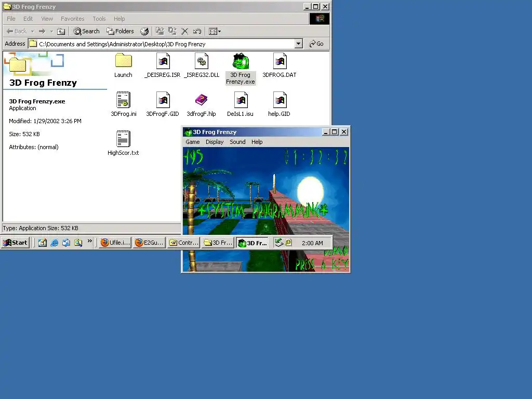The height and width of the screenshot is (399, 532).
Task: Switch to the 3D Fr... game taskbar button
Action: click(252, 243)
